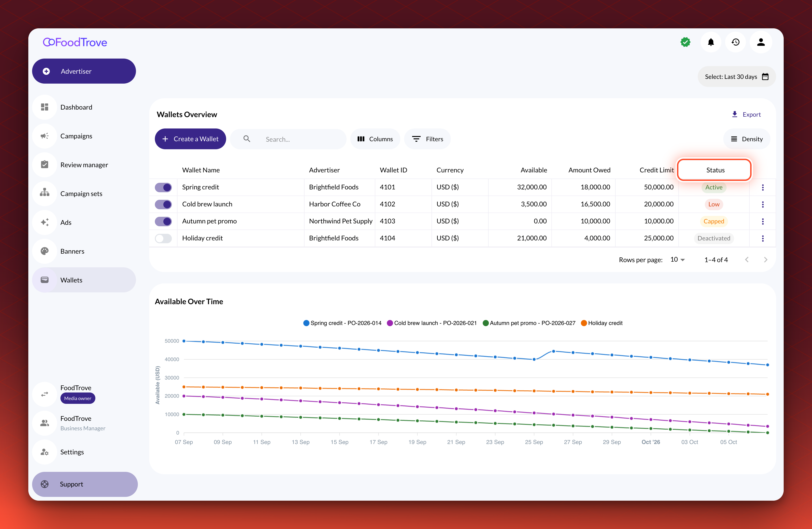Open the Filters panel

point(427,139)
